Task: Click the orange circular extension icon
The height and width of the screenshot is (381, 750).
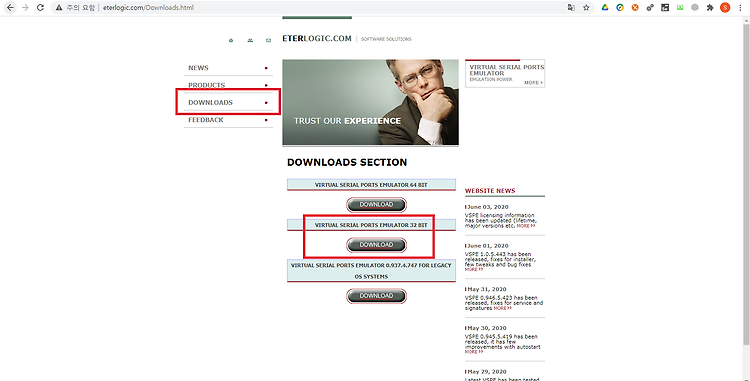Action: (x=635, y=8)
